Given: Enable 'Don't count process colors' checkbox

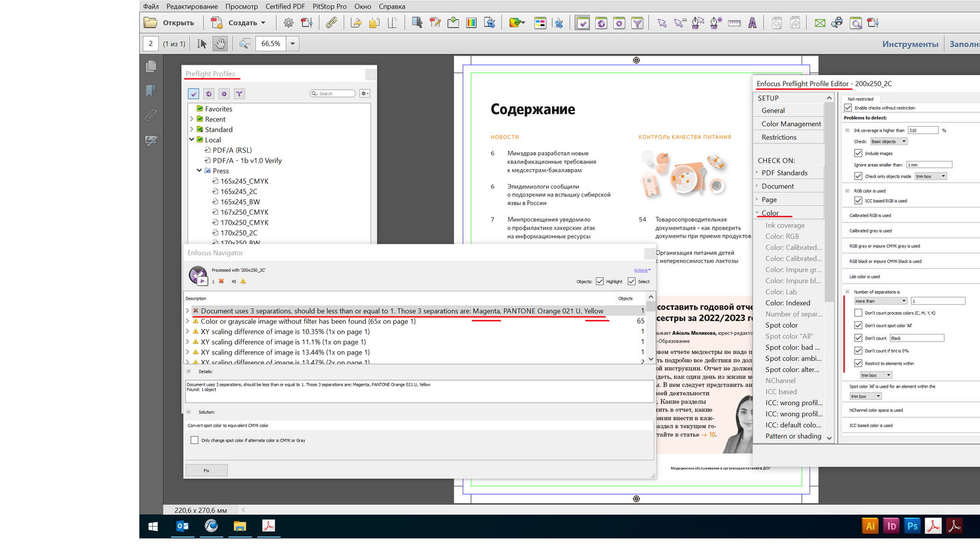Looking at the screenshot, I should 858,313.
